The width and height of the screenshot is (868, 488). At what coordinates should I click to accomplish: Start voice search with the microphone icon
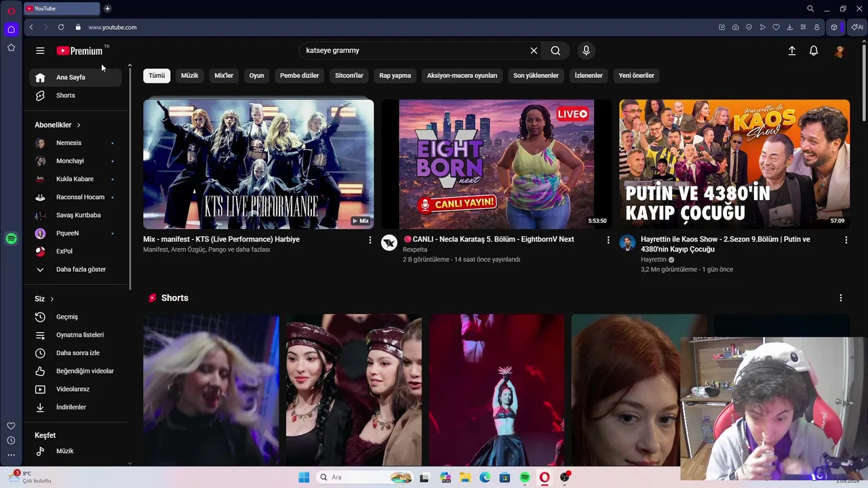click(x=587, y=51)
